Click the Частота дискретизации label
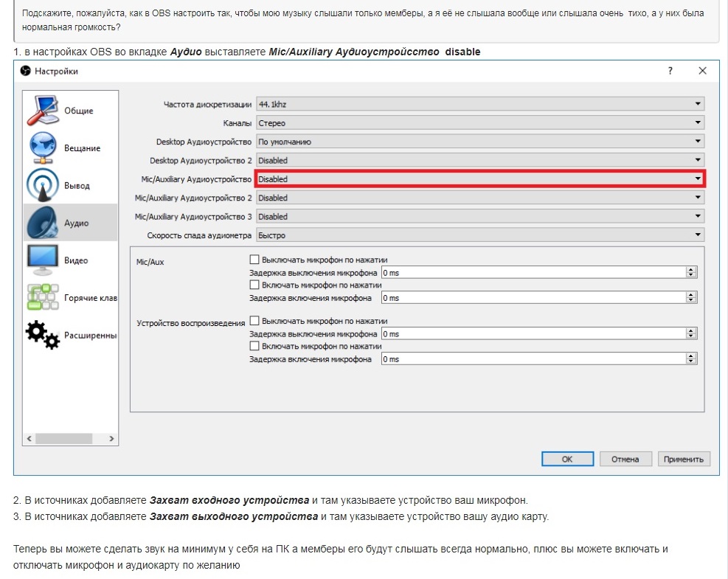The width and height of the screenshot is (728, 579). (x=207, y=105)
